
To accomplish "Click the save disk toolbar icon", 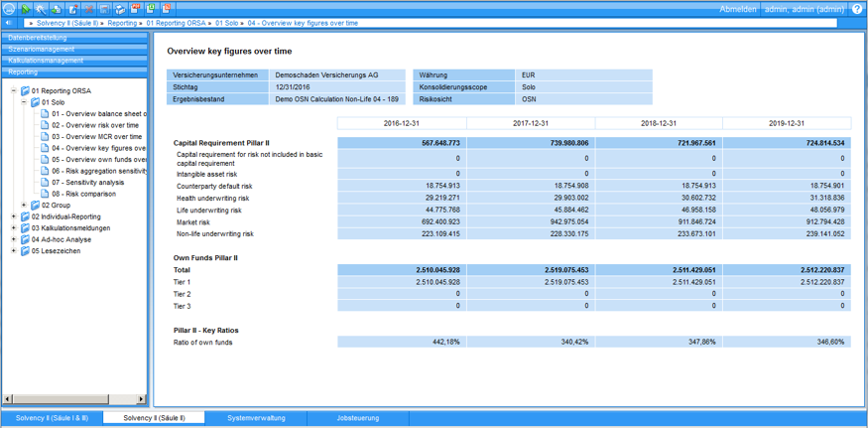I will point(105,9).
